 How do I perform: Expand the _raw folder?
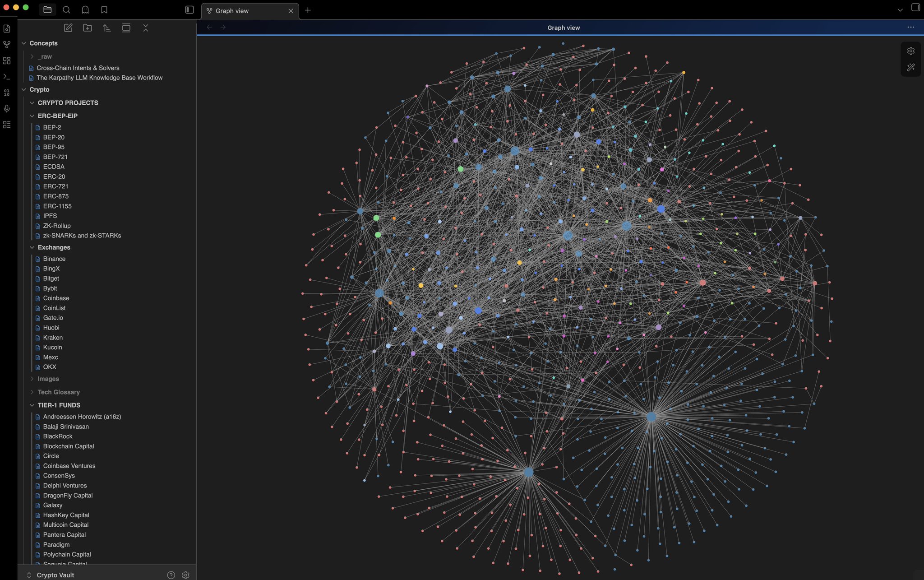(x=45, y=56)
